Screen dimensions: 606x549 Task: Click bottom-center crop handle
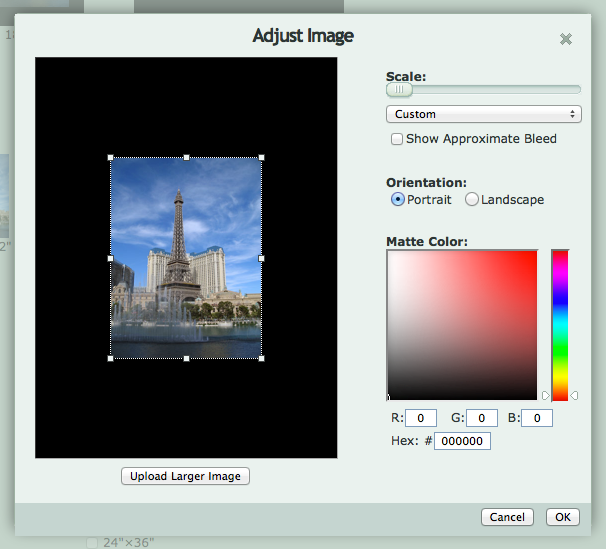(x=186, y=359)
